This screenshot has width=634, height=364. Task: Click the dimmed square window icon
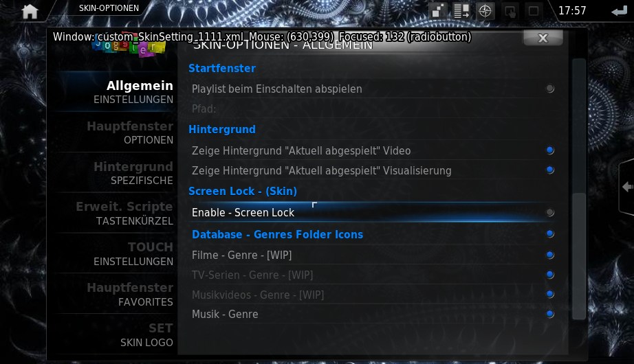coord(534,11)
